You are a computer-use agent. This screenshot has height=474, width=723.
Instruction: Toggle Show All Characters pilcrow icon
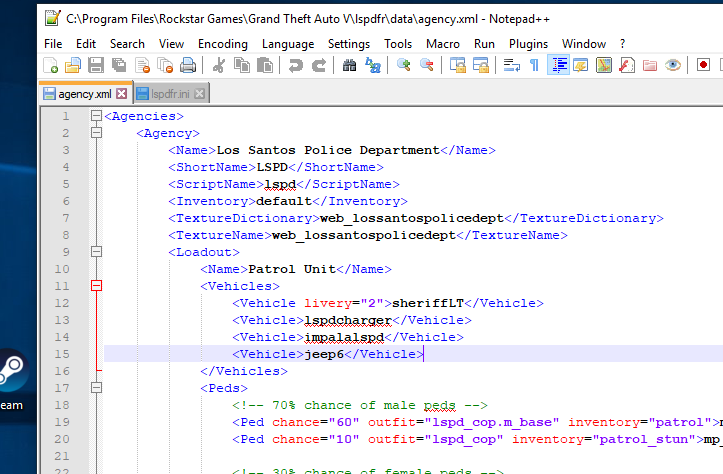pos(534,65)
